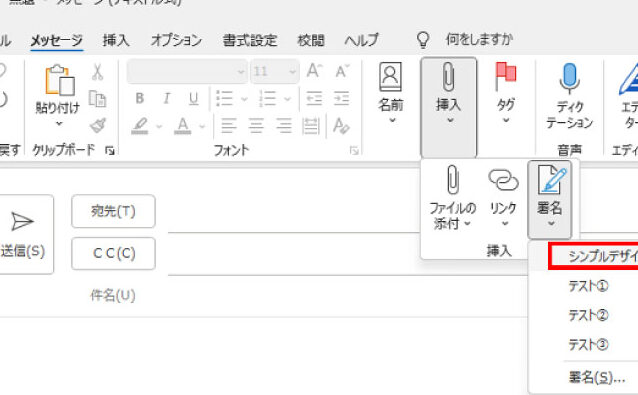Select テスト② signature from the menu
This screenshot has width=638, height=395.
(x=588, y=315)
